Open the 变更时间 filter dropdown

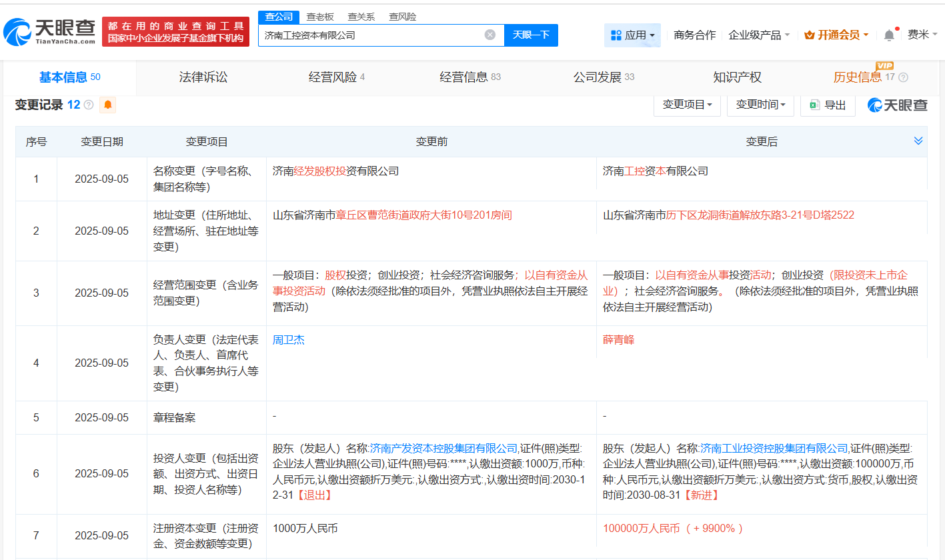point(760,105)
